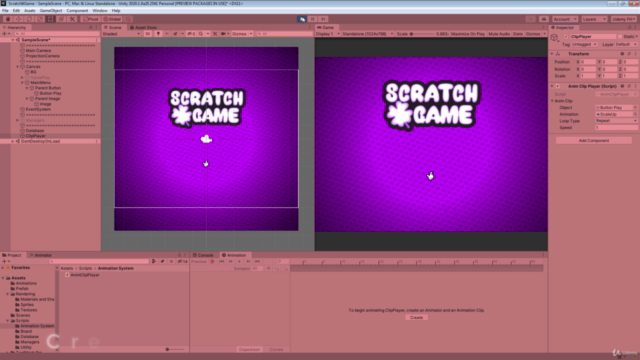Select the Scale tool in the toolbar

[x=40, y=19]
